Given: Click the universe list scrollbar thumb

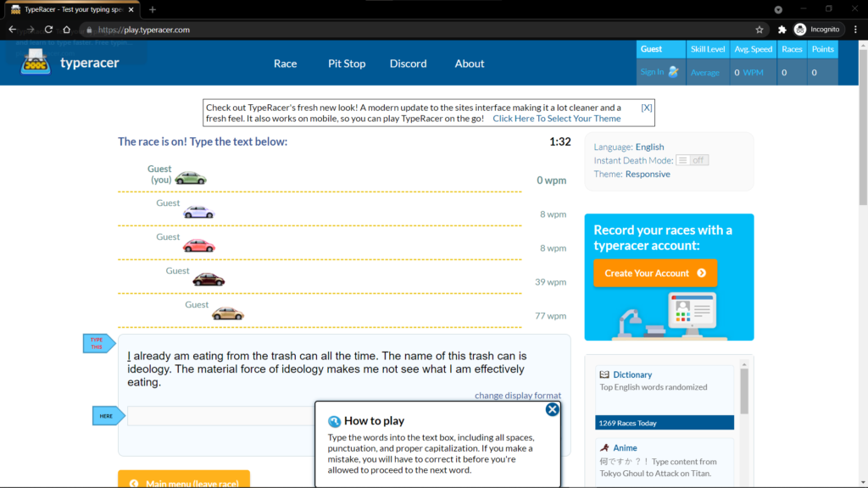Looking at the screenshot, I should [x=744, y=391].
